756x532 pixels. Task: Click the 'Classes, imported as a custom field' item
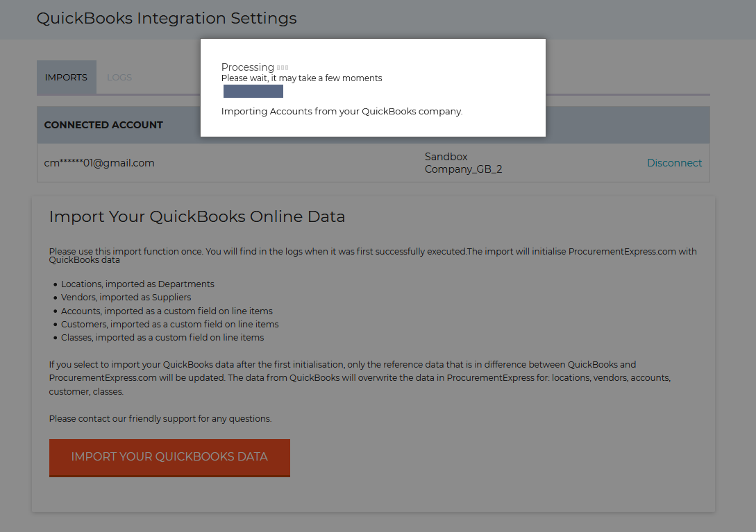pos(162,338)
